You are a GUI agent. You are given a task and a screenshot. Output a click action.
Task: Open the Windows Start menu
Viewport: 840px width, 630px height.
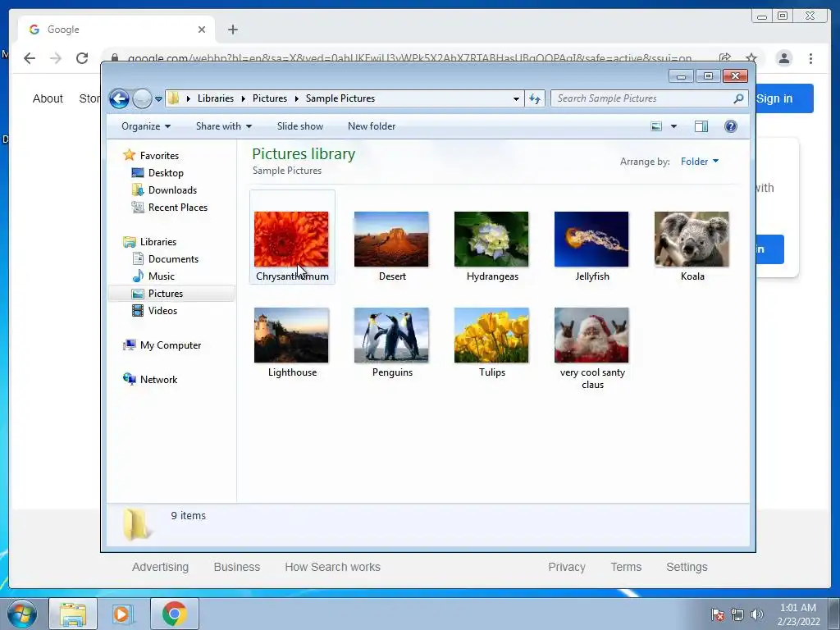[22, 614]
